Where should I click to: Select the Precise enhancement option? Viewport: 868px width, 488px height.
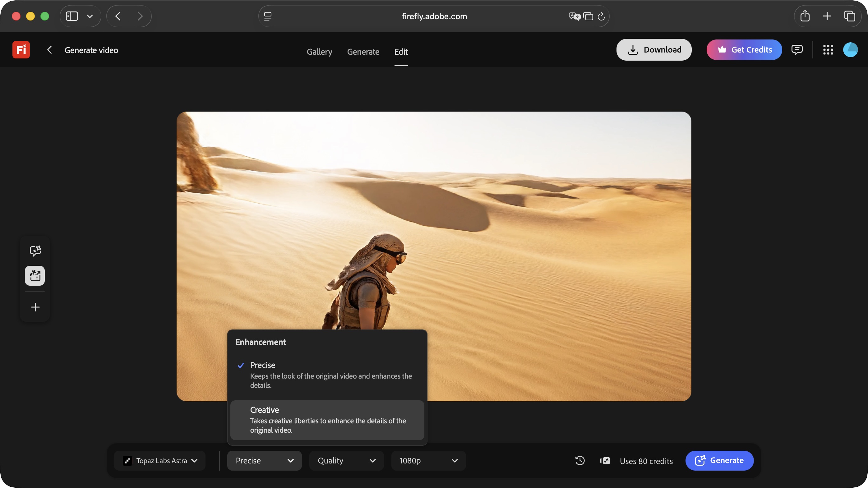pos(327,375)
